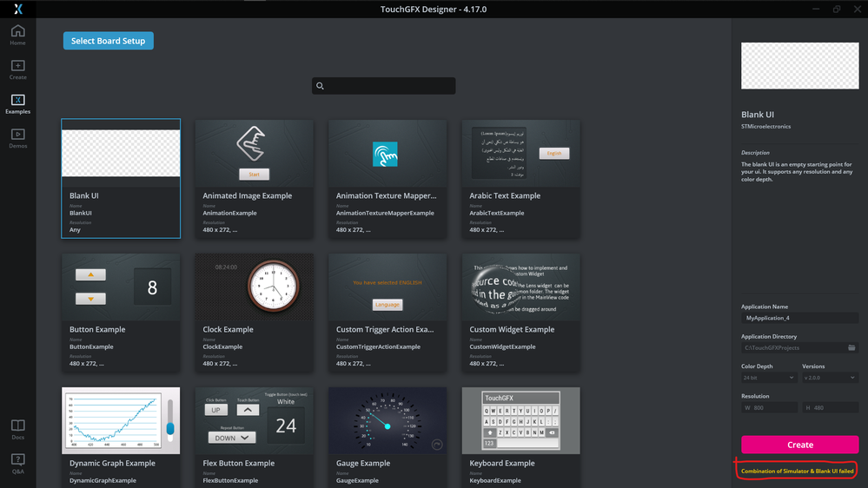868x488 pixels.
Task: Select the Animated Image Example card
Action: pos(254,179)
